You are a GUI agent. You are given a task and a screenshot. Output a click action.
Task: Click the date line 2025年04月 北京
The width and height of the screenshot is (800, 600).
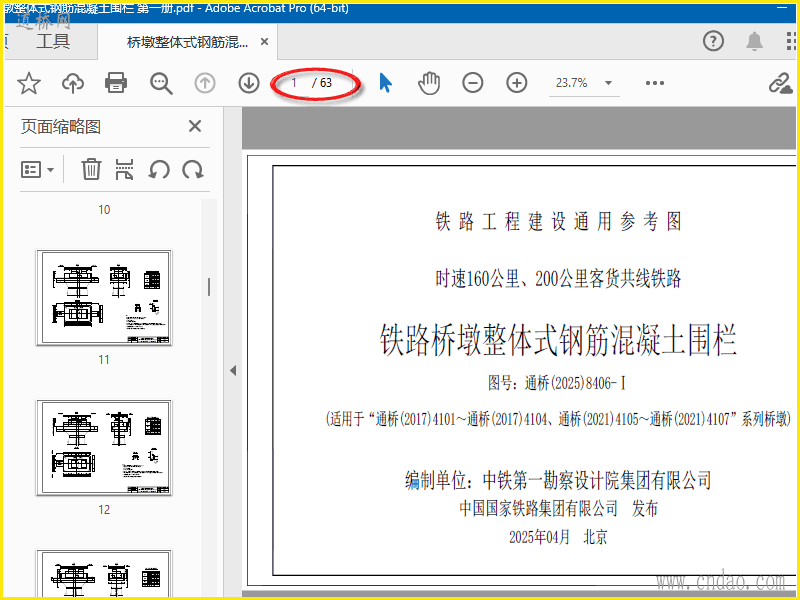click(x=558, y=537)
